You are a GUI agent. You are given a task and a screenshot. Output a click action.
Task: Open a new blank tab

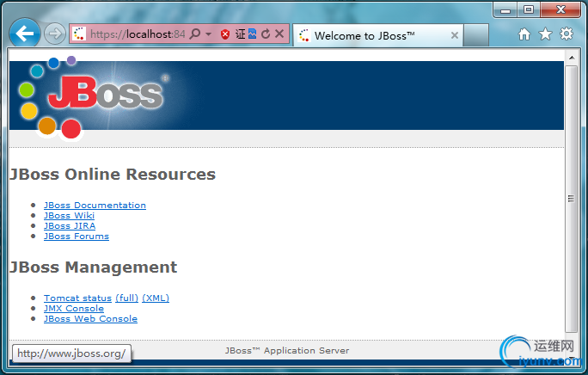(476, 35)
